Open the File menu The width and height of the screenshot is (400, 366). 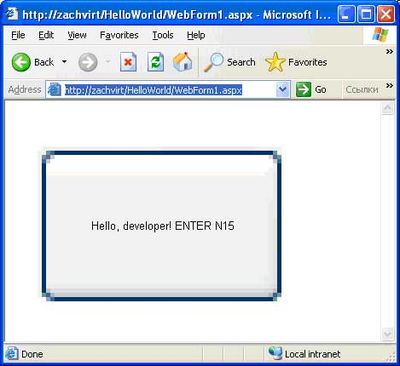click(18, 35)
